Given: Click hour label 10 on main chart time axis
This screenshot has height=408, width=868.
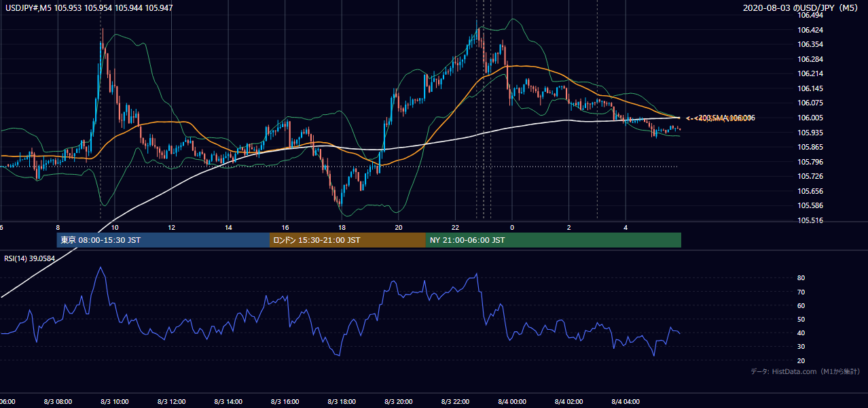Looking at the screenshot, I should pos(115,228).
